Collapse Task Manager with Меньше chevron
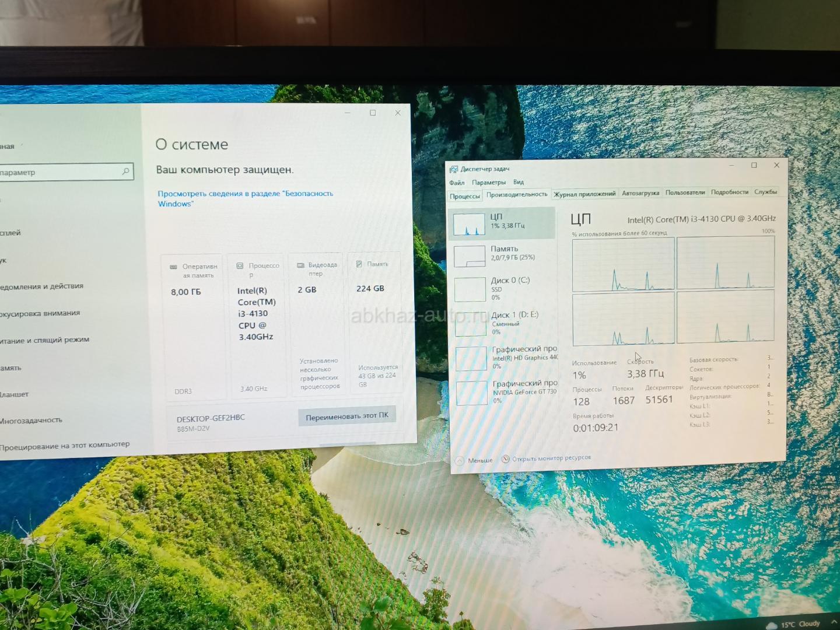The image size is (840, 630). [x=460, y=461]
